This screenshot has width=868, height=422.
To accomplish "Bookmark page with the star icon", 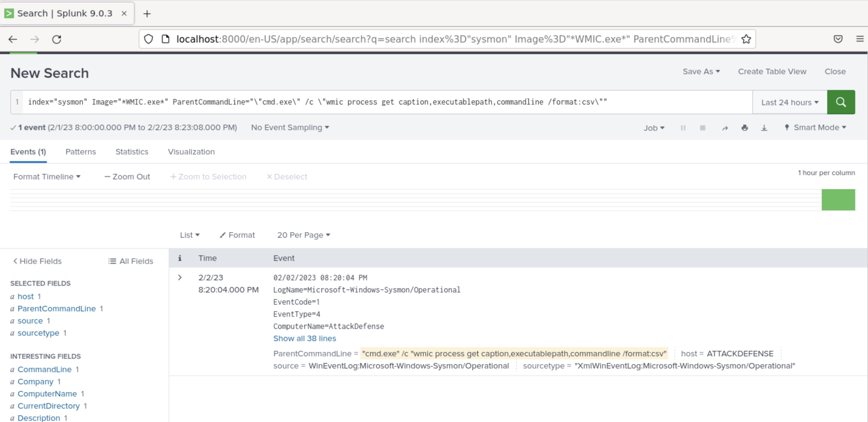I will [746, 39].
